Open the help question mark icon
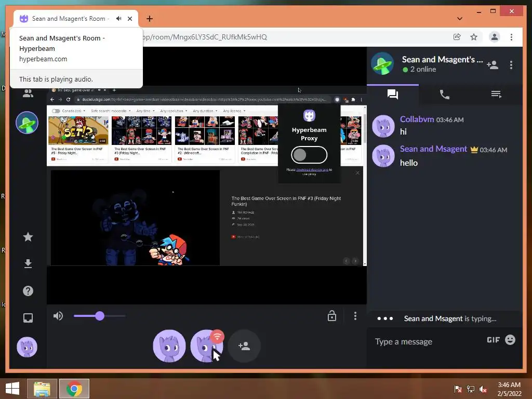 point(28,291)
